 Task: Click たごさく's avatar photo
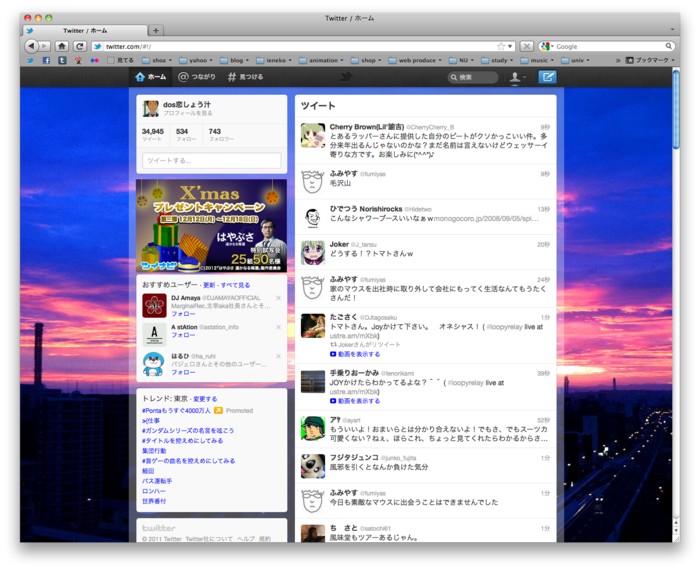click(x=312, y=325)
